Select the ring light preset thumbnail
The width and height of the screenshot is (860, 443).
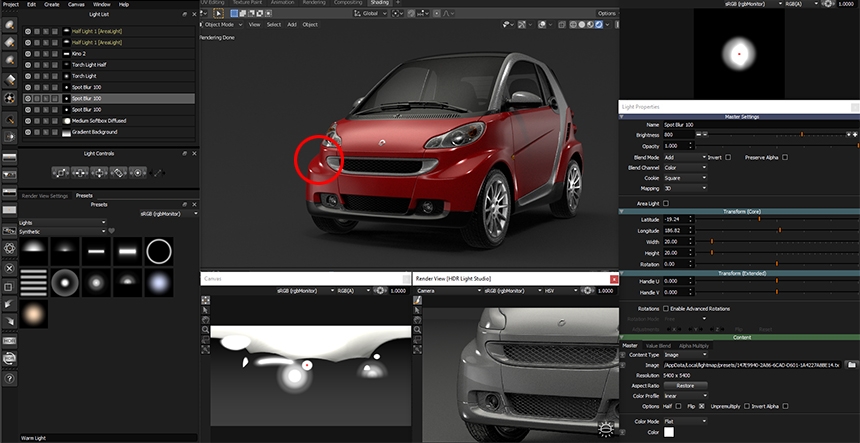pos(159,251)
